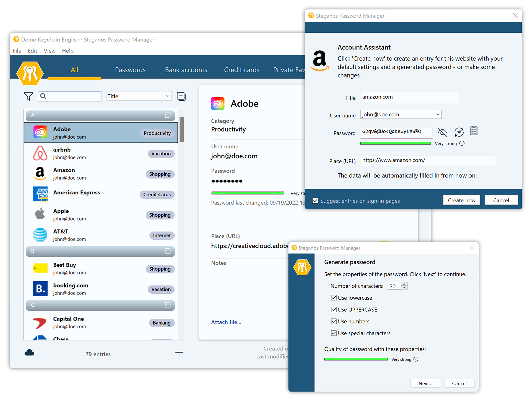Close the Generate password dialog
The width and height of the screenshot is (532, 401).
pyautogui.click(x=472, y=248)
